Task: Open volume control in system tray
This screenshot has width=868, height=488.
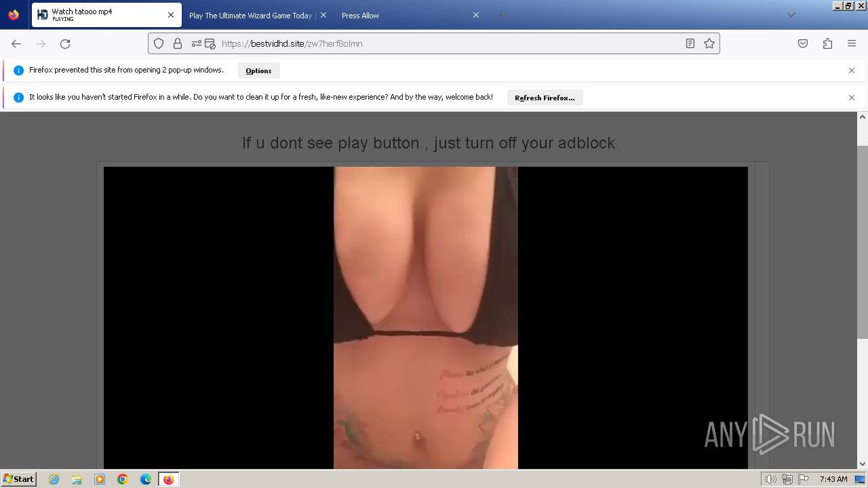Action: (x=770, y=479)
